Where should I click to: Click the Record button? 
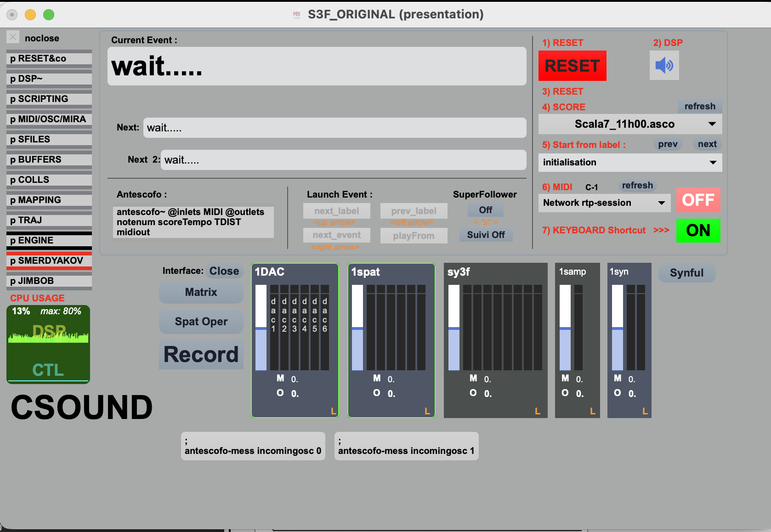pos(201,354)
